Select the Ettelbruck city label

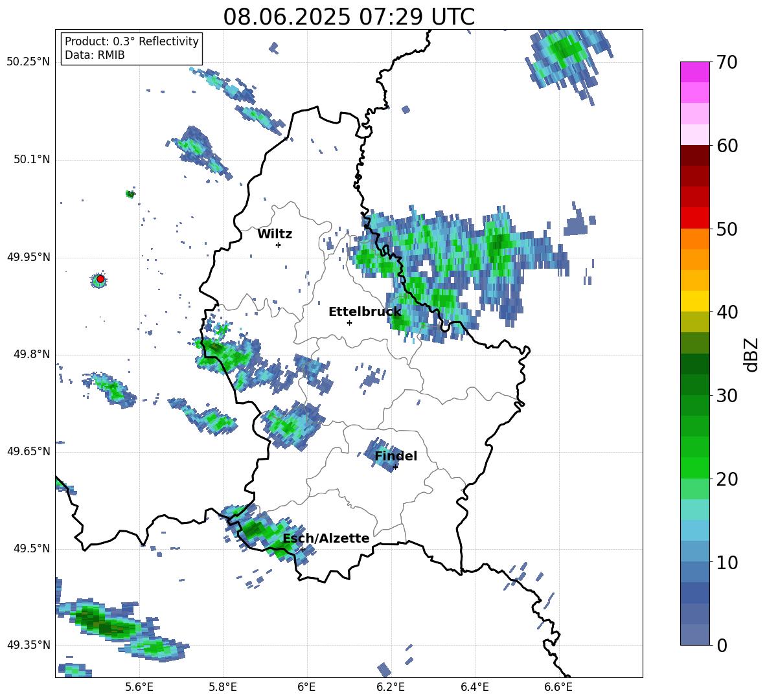point(365,312)
